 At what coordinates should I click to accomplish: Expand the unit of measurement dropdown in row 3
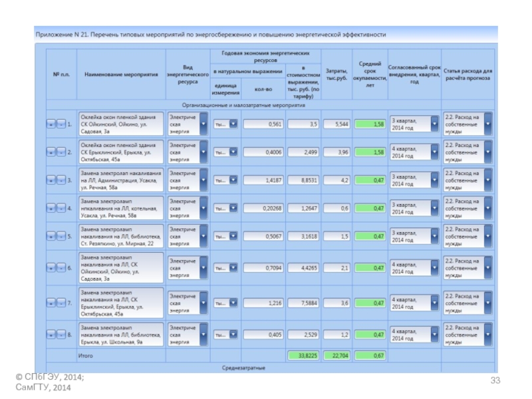233,180
